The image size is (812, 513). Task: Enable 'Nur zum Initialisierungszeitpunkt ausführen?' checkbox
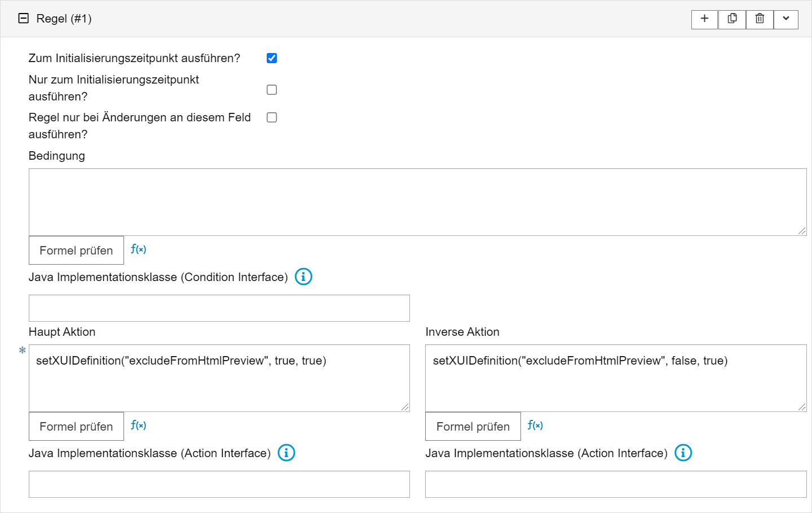coord(272,90)
